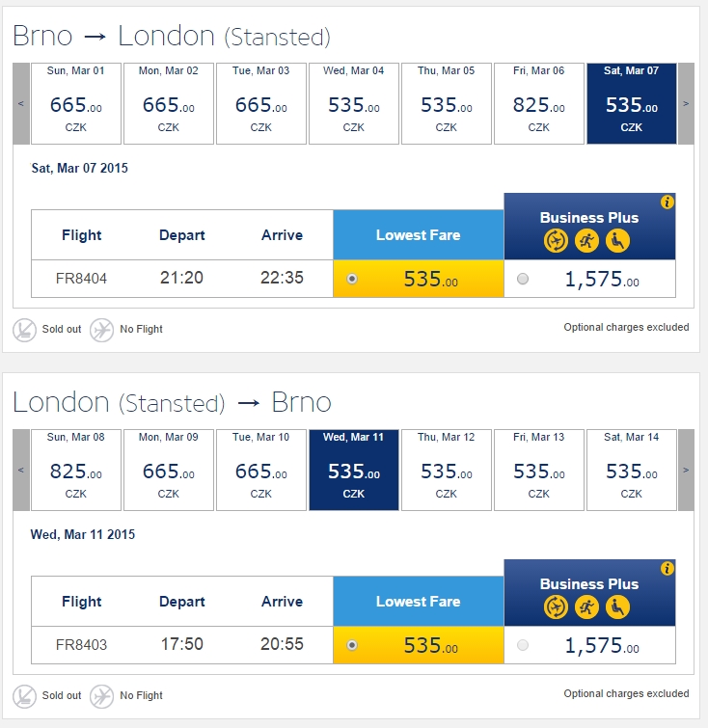Viewport: 708px width, 728px height.
Task: Click outbound Business Plus flight change icon
Action: (x=556, y=240)
